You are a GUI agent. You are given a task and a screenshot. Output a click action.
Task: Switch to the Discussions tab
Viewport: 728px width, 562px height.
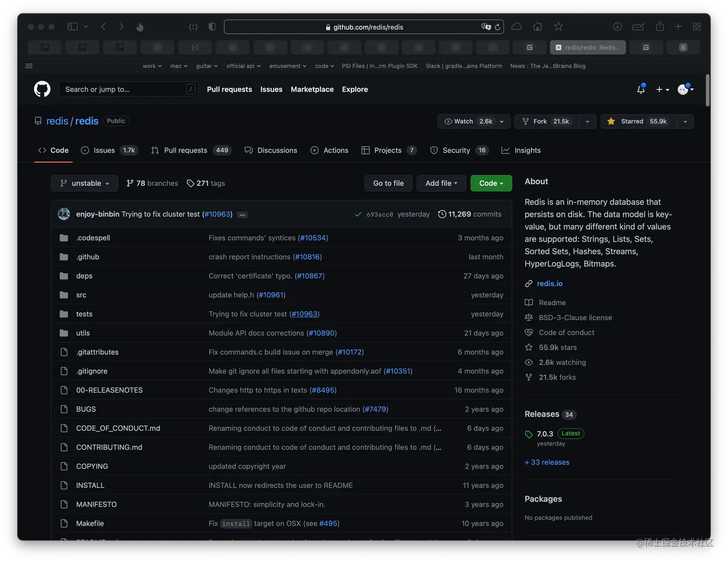[x=271, y=150]
